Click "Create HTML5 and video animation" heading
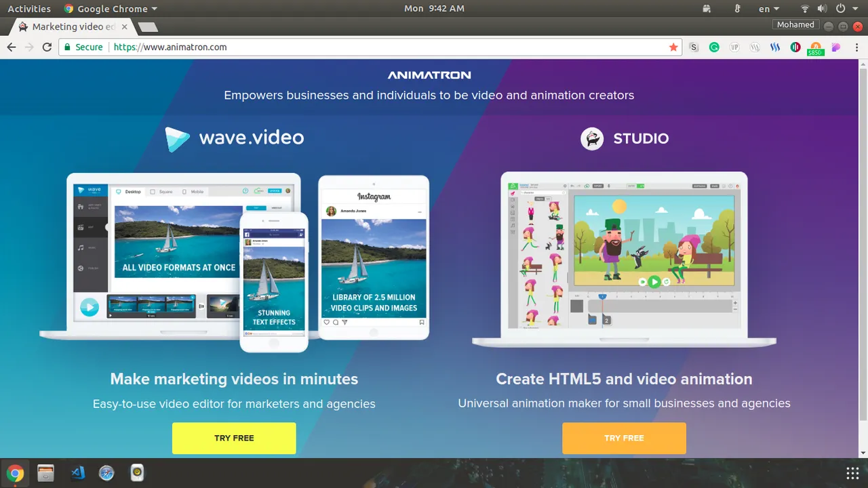Image resolution: width=868 pixels, height=488 pixels. (624, 379)
